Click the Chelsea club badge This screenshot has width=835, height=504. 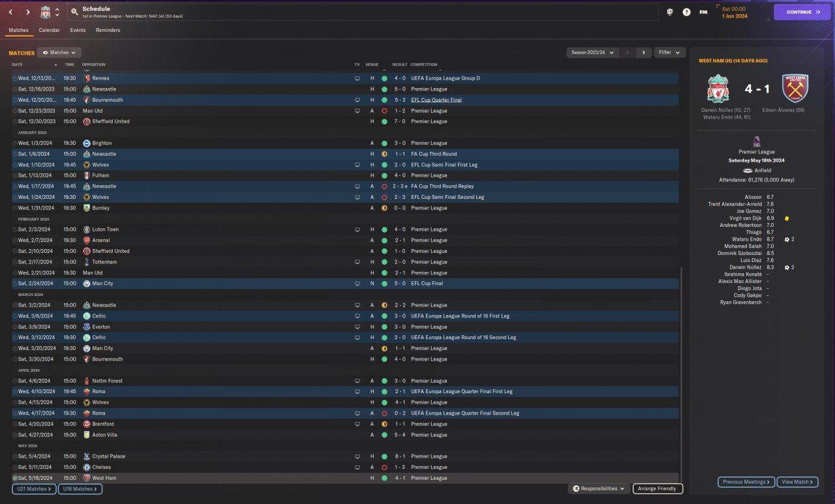87,467
